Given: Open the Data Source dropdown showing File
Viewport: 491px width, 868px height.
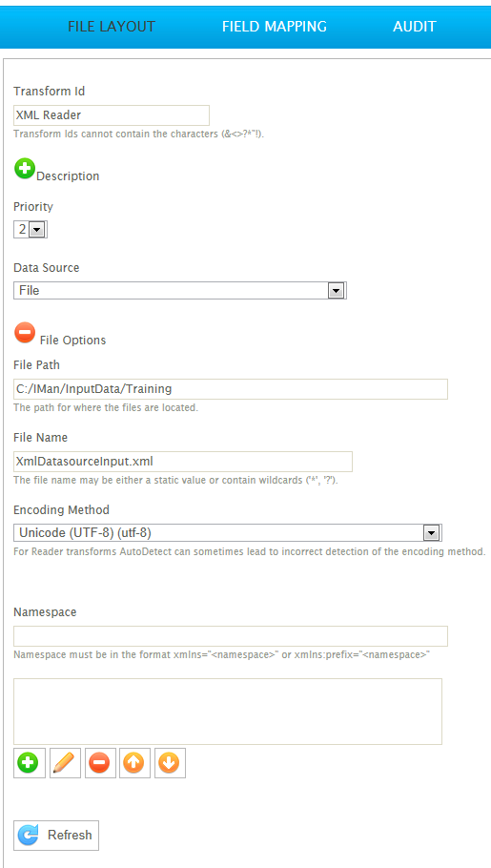Looking at the screenshot, I should click(180, 290).
